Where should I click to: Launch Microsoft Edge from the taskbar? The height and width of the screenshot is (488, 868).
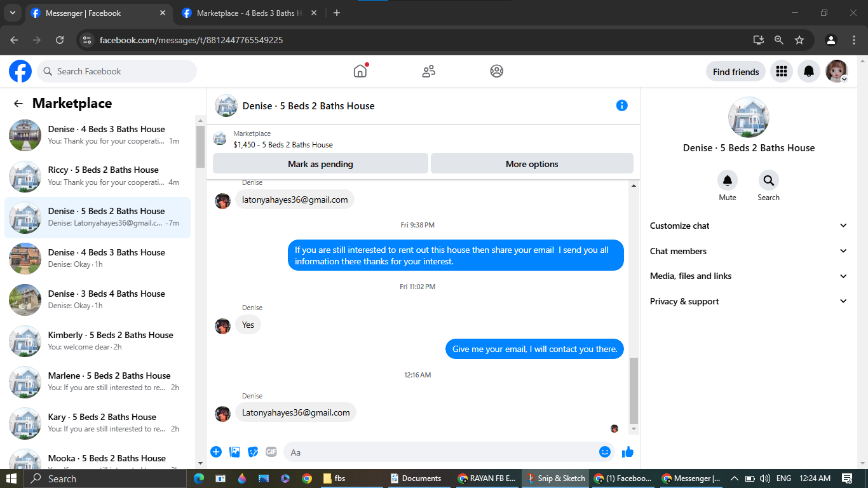pyautogui.click(x=199, y=478)
